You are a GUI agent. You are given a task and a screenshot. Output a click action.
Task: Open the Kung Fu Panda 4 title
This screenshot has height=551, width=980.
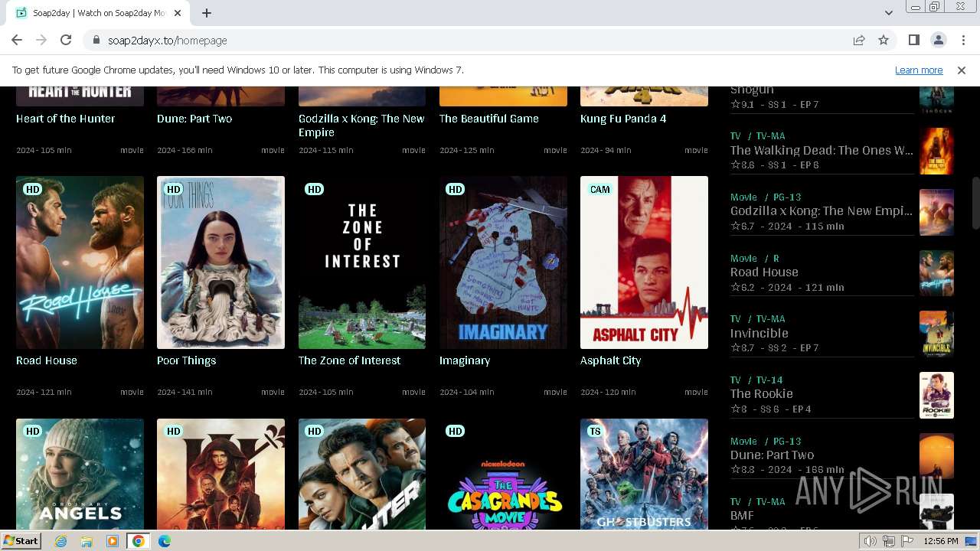(623, 119)
